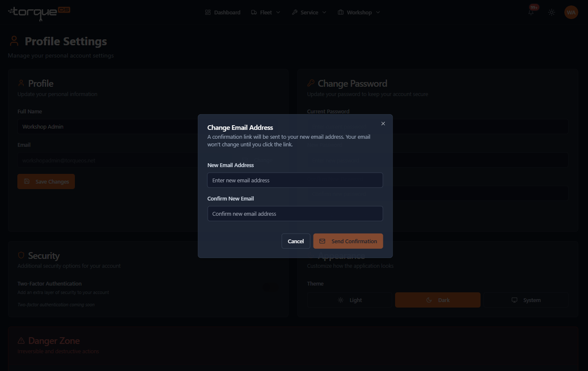
Task: Click the 'Change Email Address' dialog title
Action: point(240,127)
